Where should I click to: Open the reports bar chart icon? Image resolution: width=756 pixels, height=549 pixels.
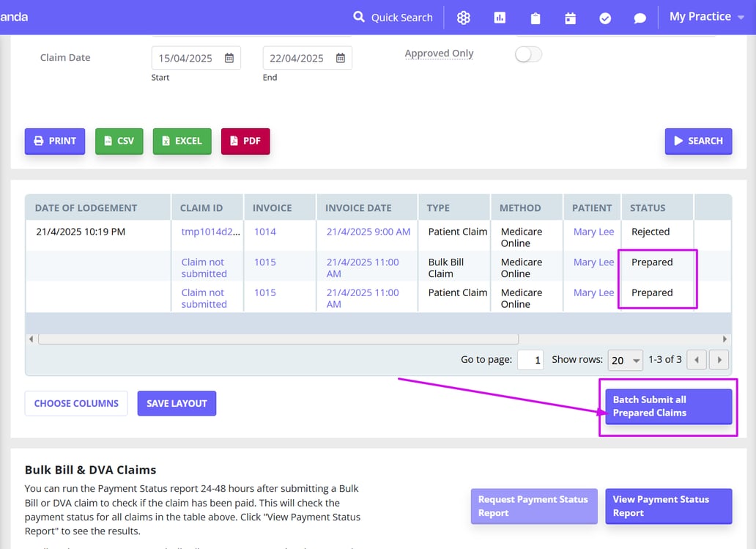click(x=500, y=18)
